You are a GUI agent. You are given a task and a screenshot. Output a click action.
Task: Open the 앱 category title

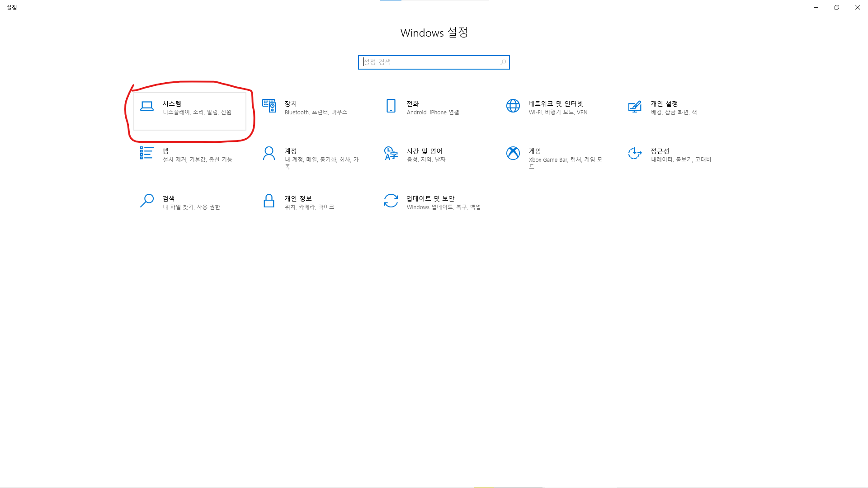(x=165, y=151)
